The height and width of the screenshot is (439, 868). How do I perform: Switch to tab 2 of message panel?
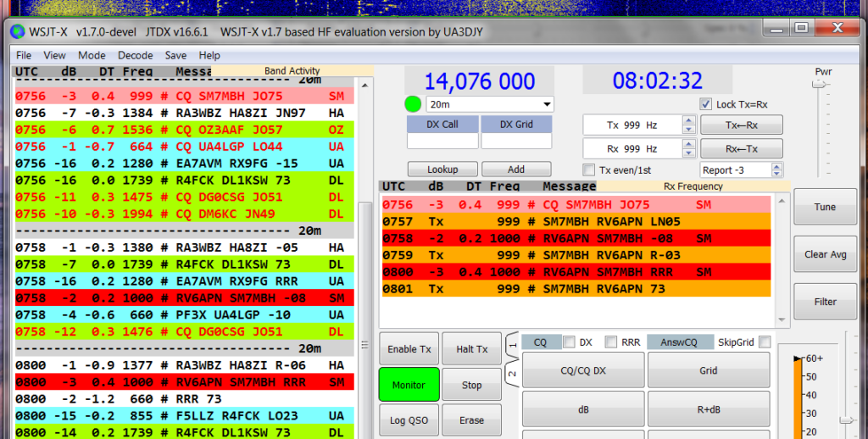512,374
